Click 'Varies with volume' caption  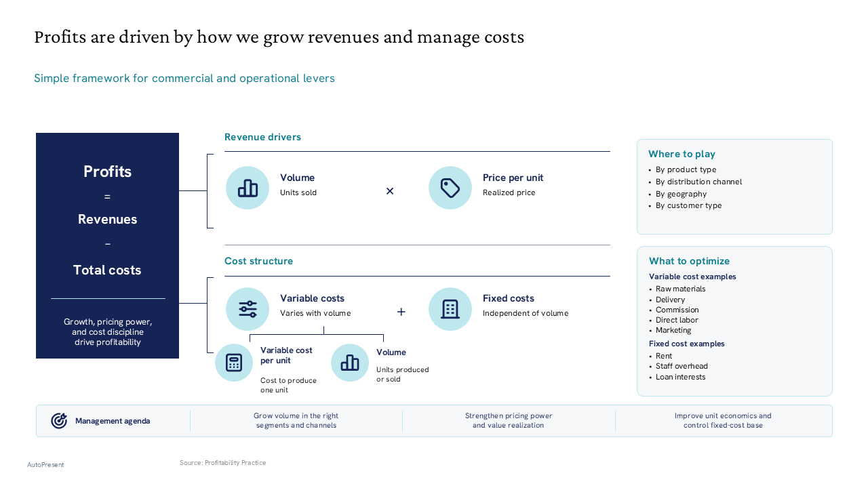click(315, 313)
